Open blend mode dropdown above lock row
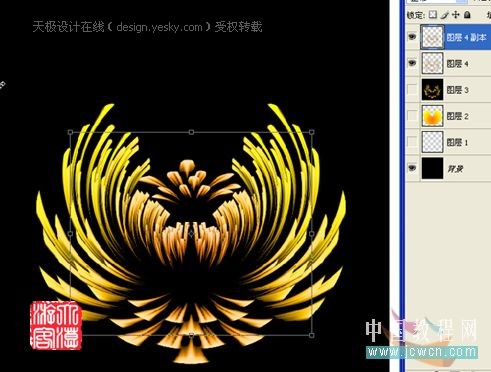Image resolution: width=491 pixels, height=372 pixels. [438, 1]
